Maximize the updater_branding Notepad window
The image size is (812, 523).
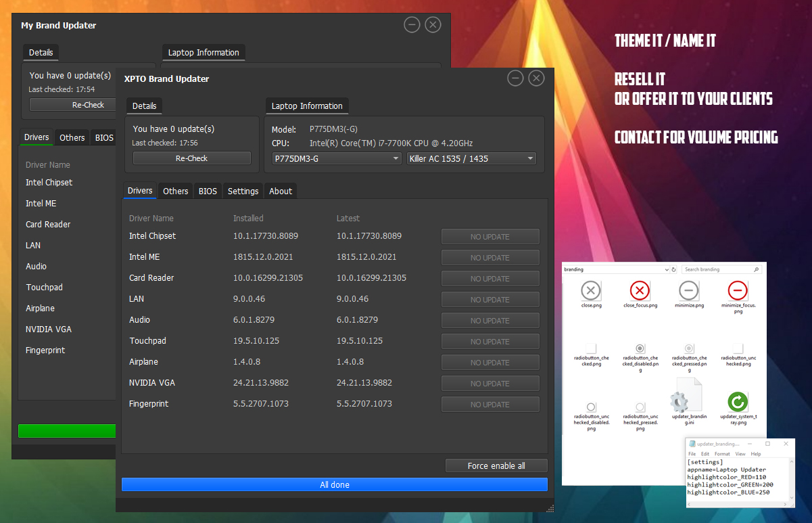coord(767,444)
